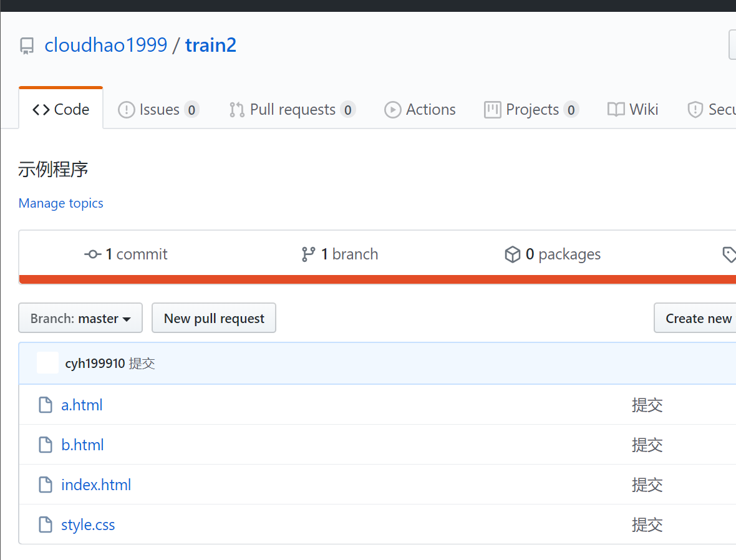Click the red language bar under the stats
736x560 pixels.
click(x=377, y=279)
